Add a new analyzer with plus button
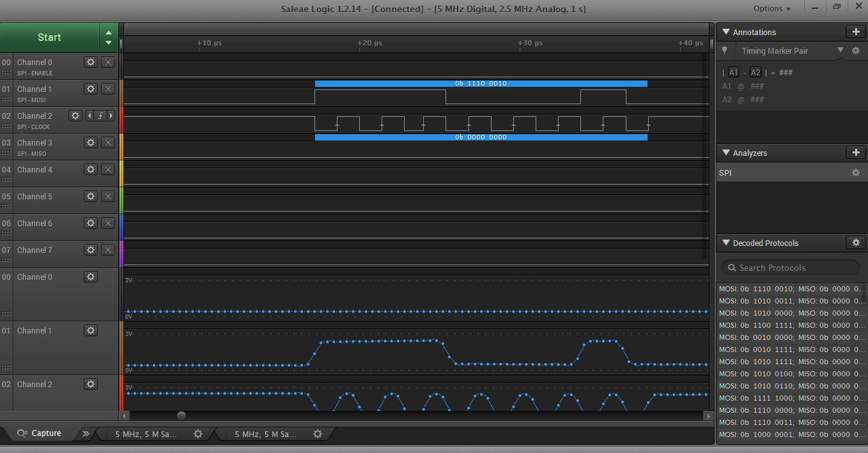Screen dimensions: 868x453 coord(855,153)
